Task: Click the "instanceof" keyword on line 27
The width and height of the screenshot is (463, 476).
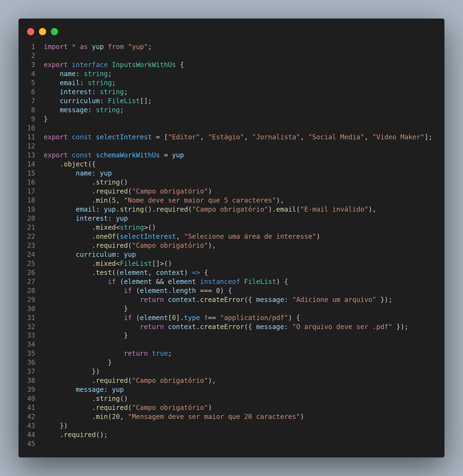Action: (x=220, y=282)
